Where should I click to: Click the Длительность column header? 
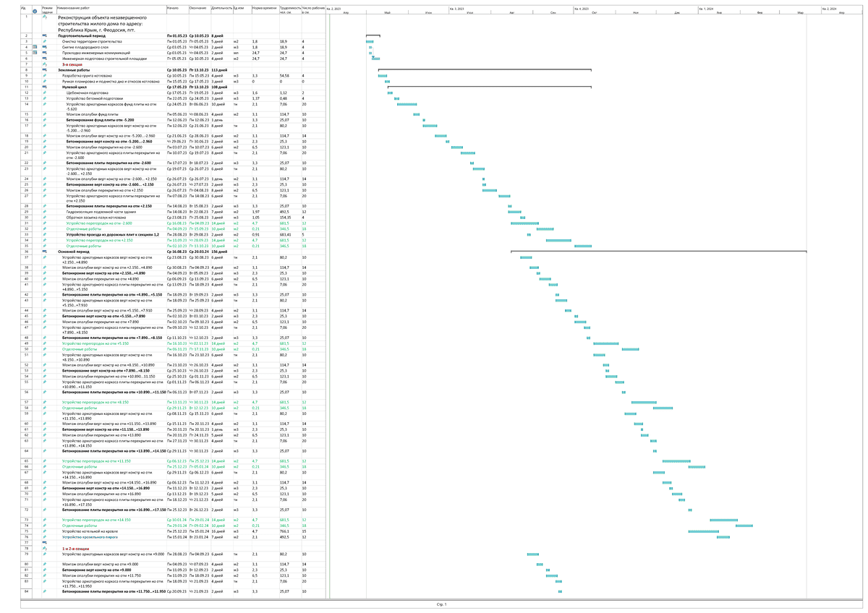click(221, 8)
